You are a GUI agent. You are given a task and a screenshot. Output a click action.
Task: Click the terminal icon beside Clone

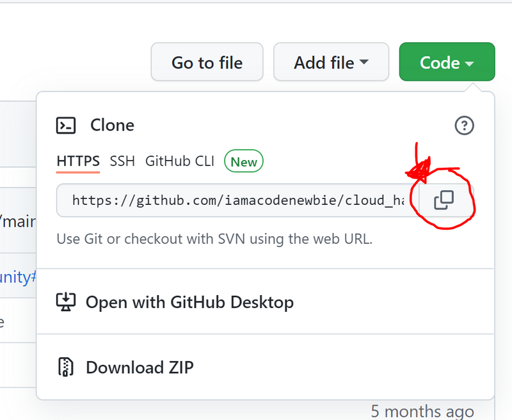pos(66,125)
